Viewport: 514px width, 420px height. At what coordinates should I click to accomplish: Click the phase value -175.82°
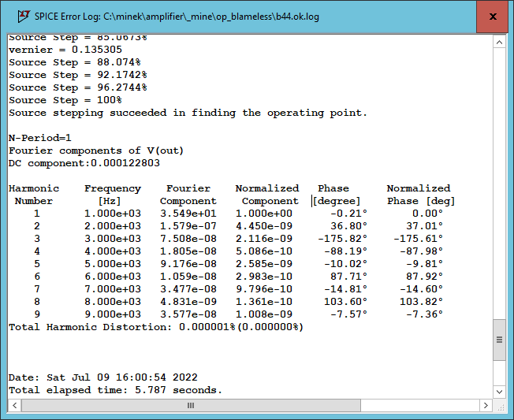click(343, 239)
